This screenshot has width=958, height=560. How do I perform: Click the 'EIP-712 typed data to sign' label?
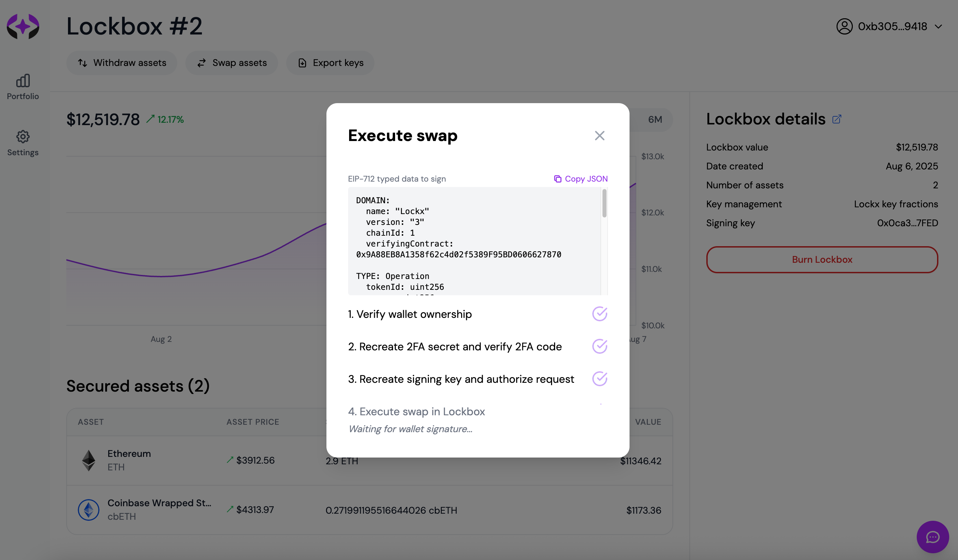click(397, 179)
